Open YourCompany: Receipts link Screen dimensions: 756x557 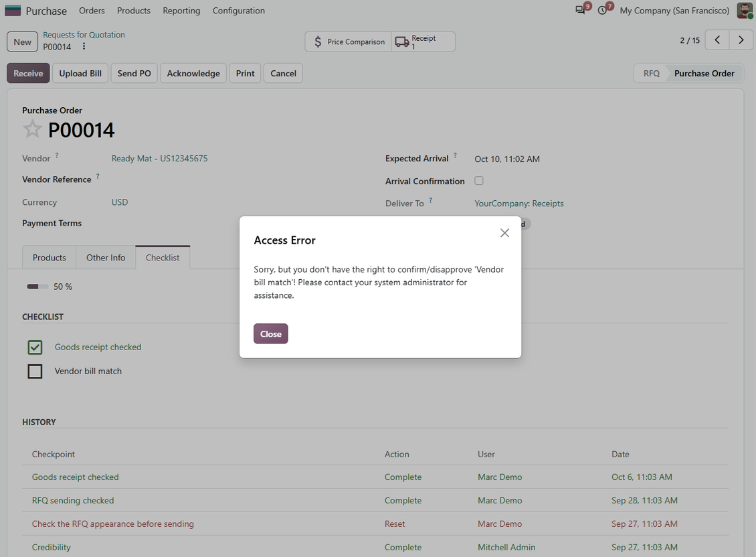click(518, 204)
